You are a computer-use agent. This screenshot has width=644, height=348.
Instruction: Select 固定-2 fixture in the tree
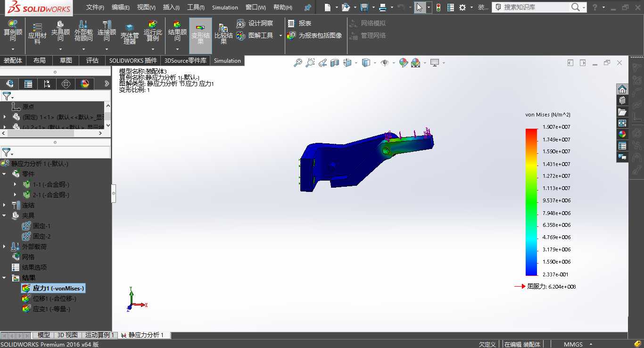click(37, 236)
